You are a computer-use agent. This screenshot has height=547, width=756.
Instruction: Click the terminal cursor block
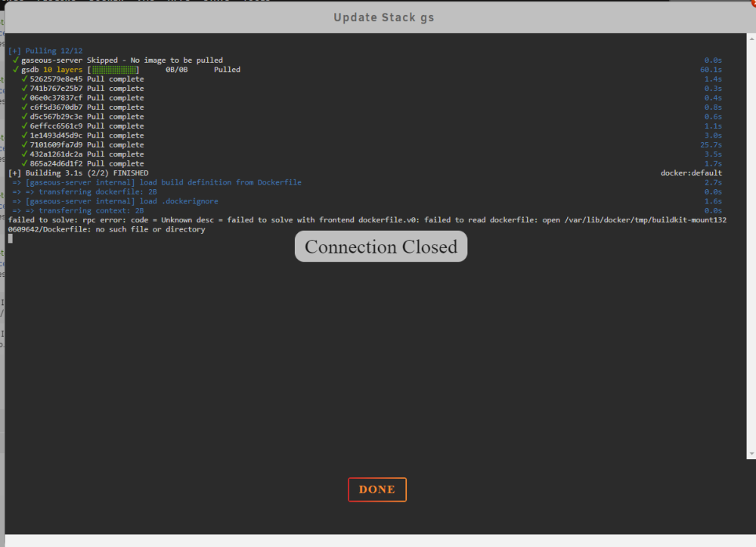pos(10,239)
